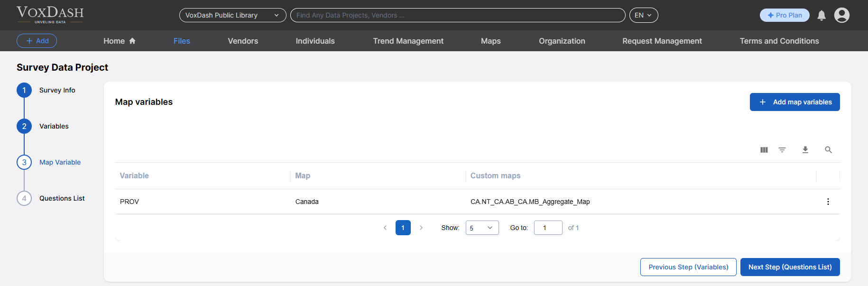Viewport: 868px width, 286px height.
Task: Click the Variable column header
Action: (134, 175)
